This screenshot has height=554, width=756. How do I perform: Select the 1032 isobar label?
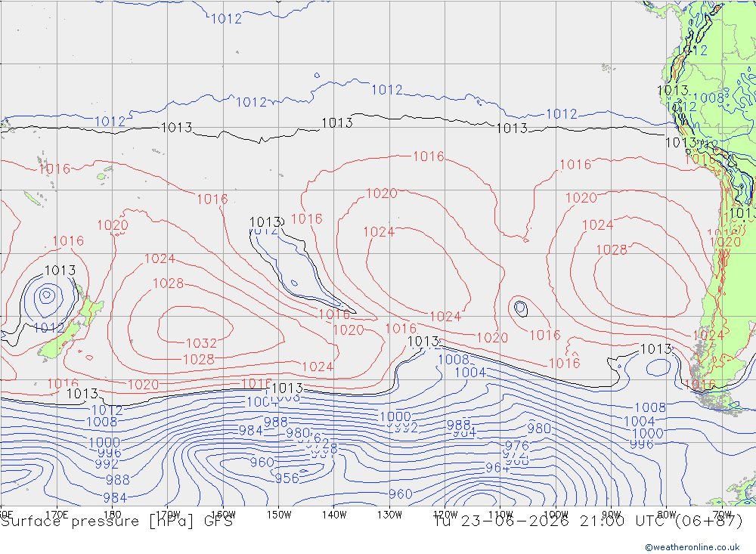[201, 343]
